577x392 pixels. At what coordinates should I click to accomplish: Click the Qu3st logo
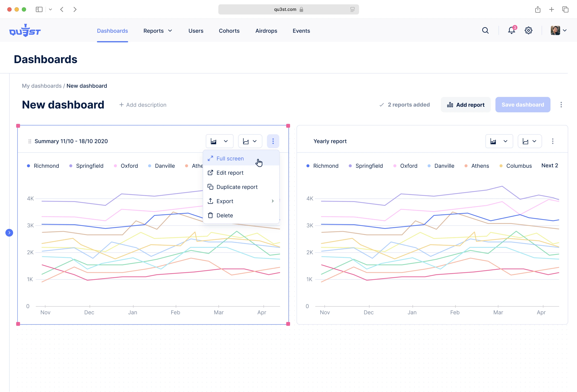tap(25, 31)
